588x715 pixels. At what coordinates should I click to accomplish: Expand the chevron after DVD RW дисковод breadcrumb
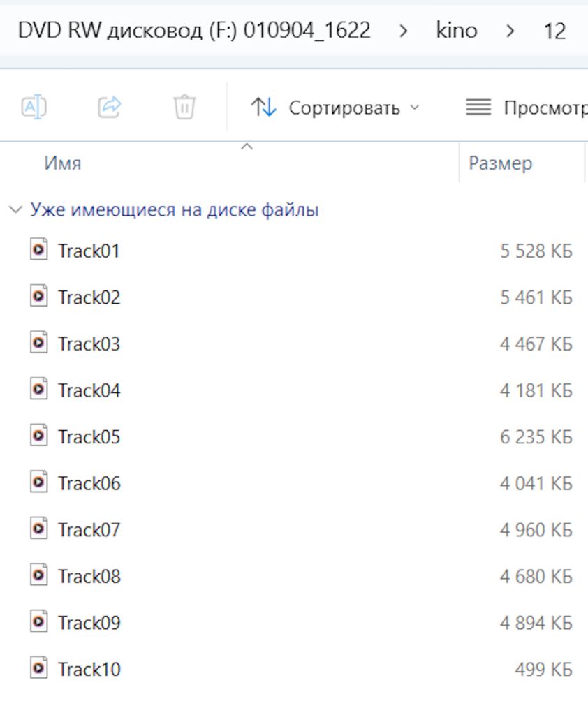point(403,31)
